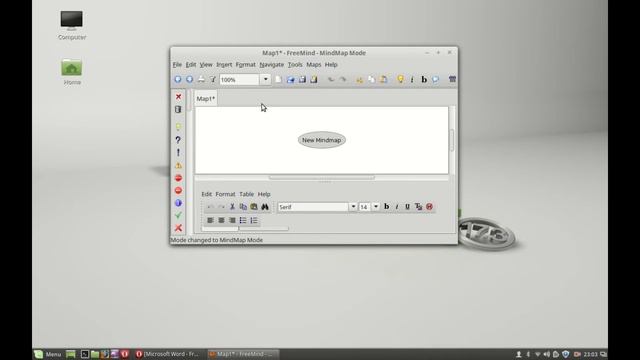640x360 pixels.
Task: Copy the node using main toolbar icon
Action: pyautogui.click(x=371, y=79)
